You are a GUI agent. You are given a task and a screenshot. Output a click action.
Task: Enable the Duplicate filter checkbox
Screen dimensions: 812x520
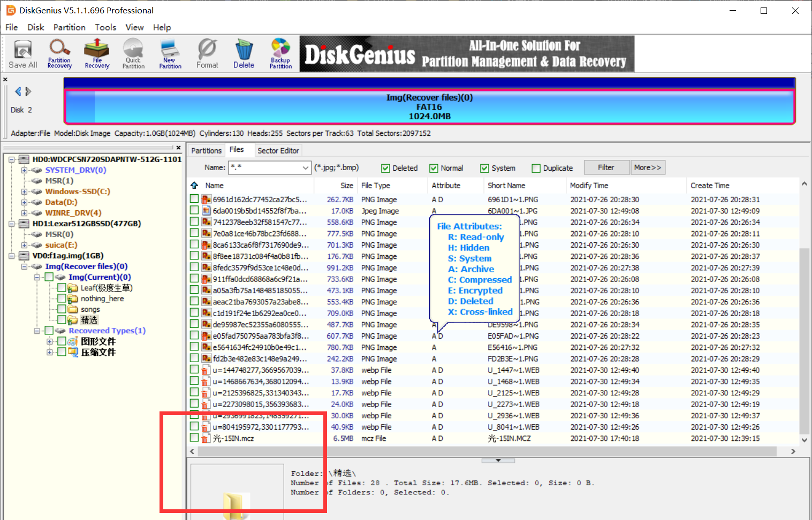coord(536,168)
